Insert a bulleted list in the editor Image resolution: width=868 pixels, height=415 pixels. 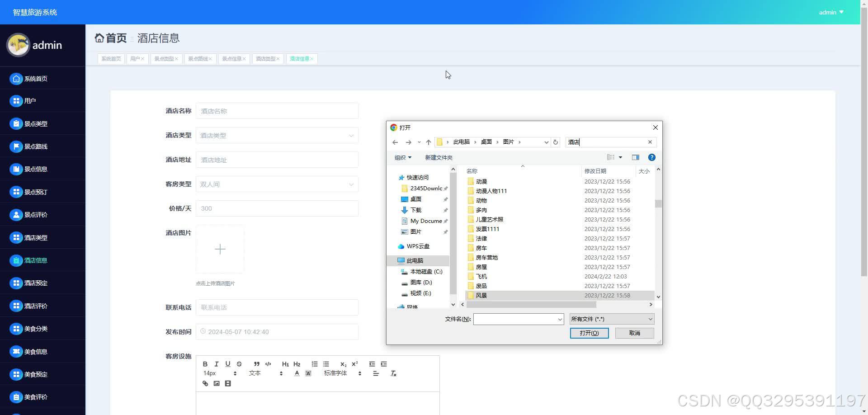tap(326, 364)
